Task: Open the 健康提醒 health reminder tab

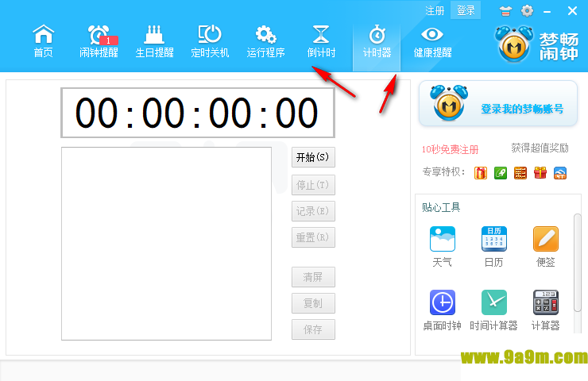Action: click(x=432, y=41)
